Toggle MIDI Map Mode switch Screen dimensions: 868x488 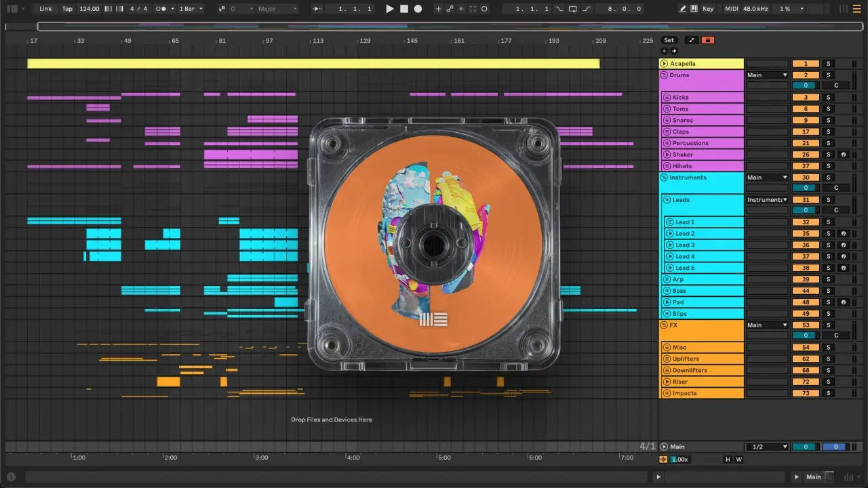pyautogui.click(x=732, y=9)
